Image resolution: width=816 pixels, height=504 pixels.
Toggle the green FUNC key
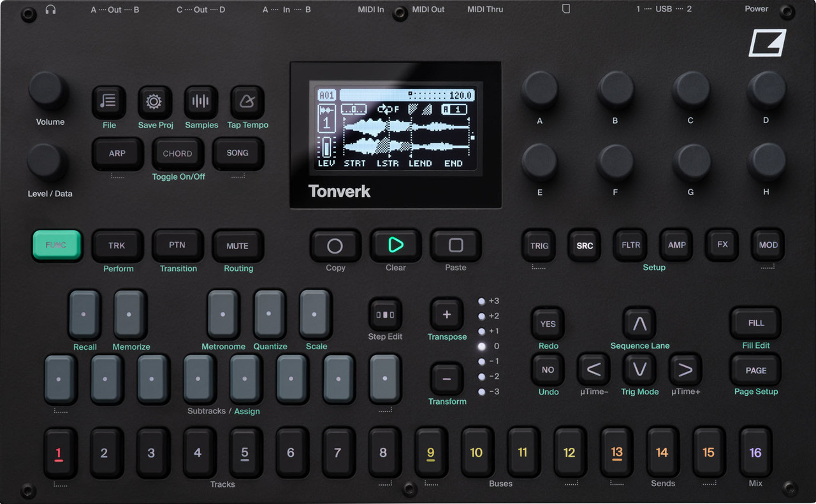(57, 245)
